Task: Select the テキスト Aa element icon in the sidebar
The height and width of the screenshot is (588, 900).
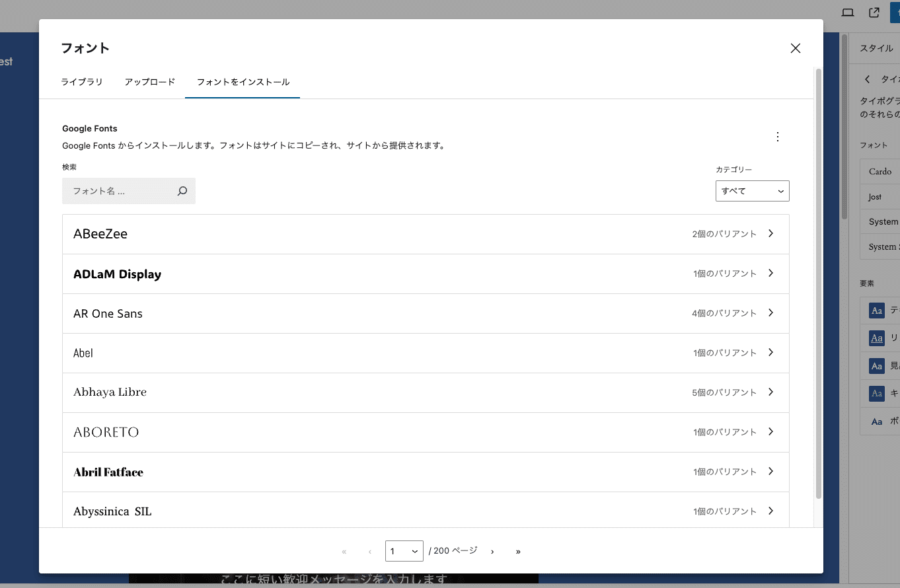Action: click(876, 310)
